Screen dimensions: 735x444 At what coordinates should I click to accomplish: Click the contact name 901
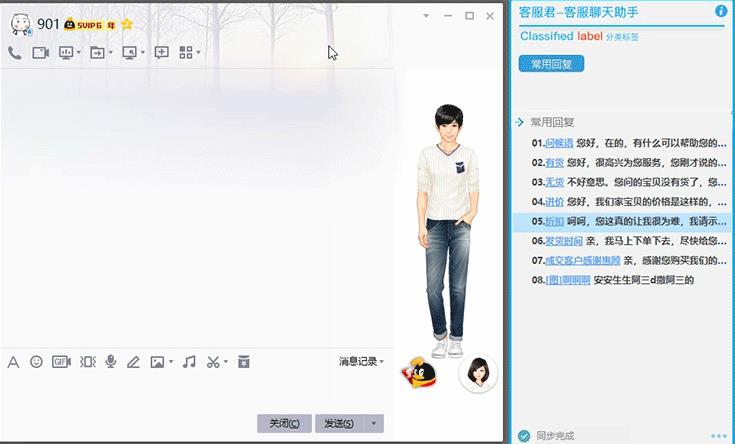48,24
